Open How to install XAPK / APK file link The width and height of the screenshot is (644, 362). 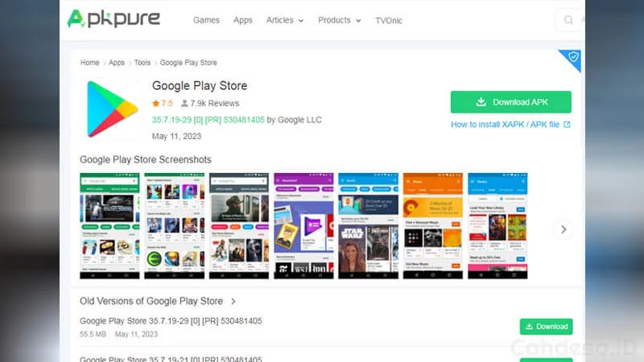coord(506,125)
